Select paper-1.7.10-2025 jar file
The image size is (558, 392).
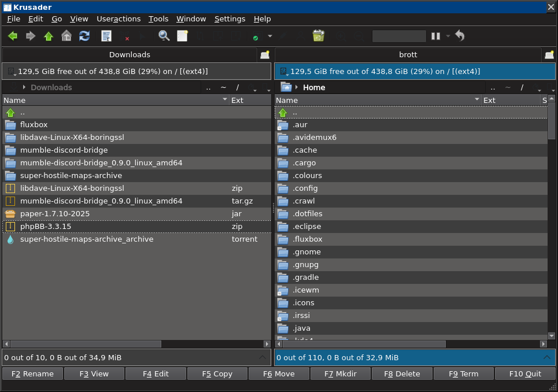coord(136,214)
